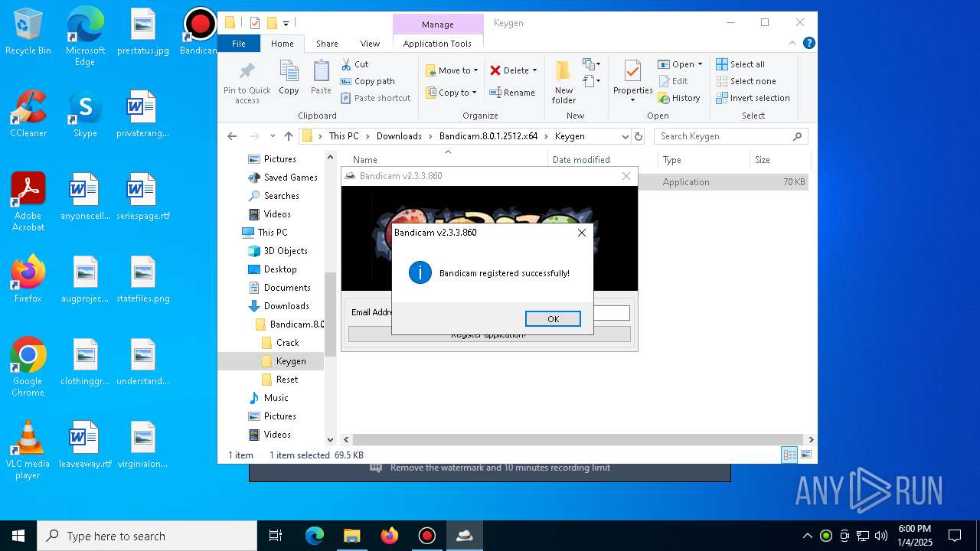Open the recent locations dropdown
The image size is (980, 551).
tap(273, 136)
